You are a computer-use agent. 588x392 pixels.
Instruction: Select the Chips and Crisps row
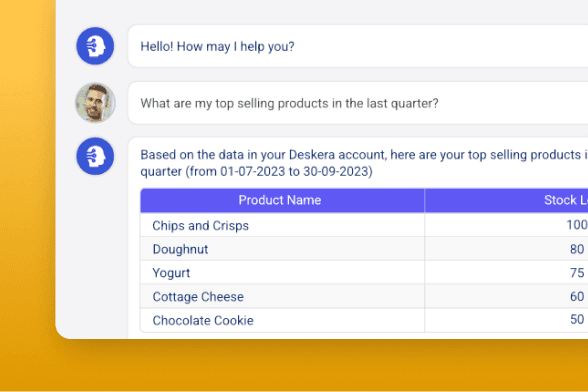[364, 225]
